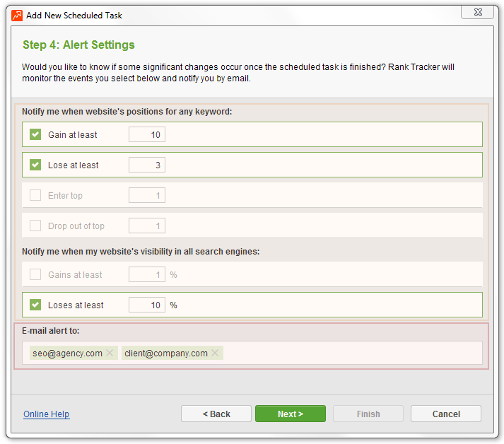Uncheck the Lose at least checkbox
Screen dimensions: 504x444
point(35,165)
